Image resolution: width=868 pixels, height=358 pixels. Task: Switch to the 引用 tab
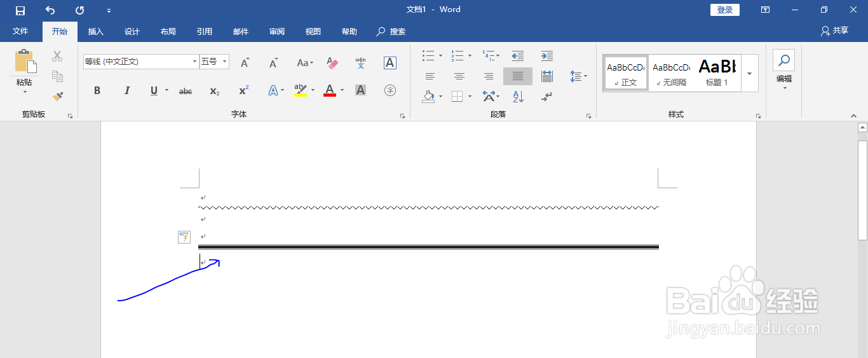[x=204, y=32]
